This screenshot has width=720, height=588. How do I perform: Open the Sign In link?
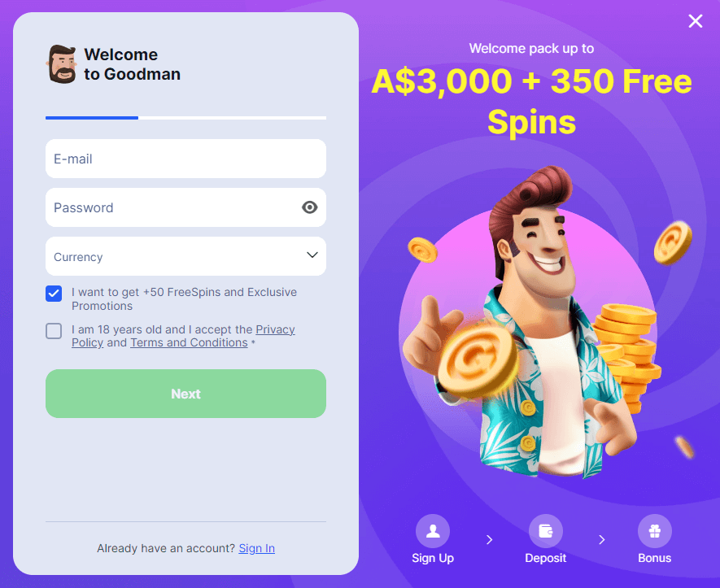tap(257, 548)
